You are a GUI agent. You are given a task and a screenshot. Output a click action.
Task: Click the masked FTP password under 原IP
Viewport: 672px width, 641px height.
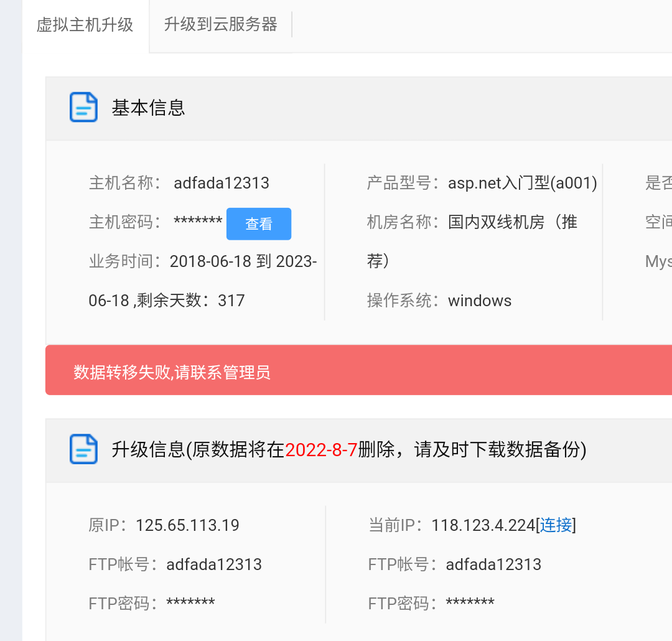190,602
